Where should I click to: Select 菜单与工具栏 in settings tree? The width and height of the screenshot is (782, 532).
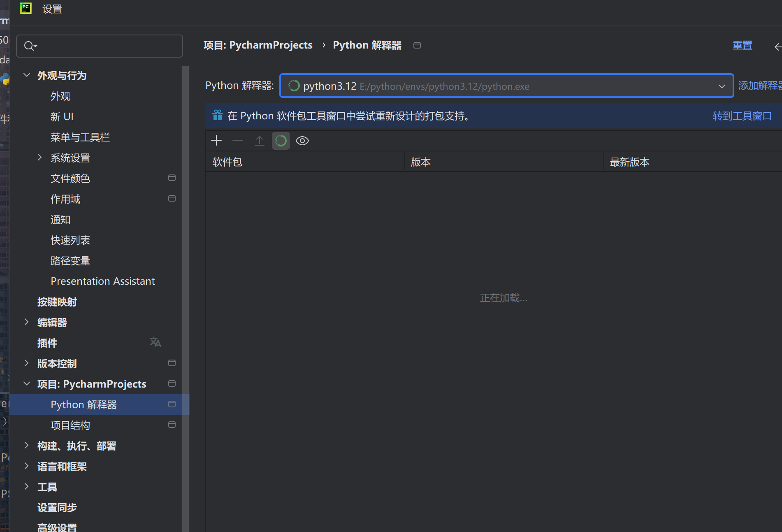click(x=80, y=137)
